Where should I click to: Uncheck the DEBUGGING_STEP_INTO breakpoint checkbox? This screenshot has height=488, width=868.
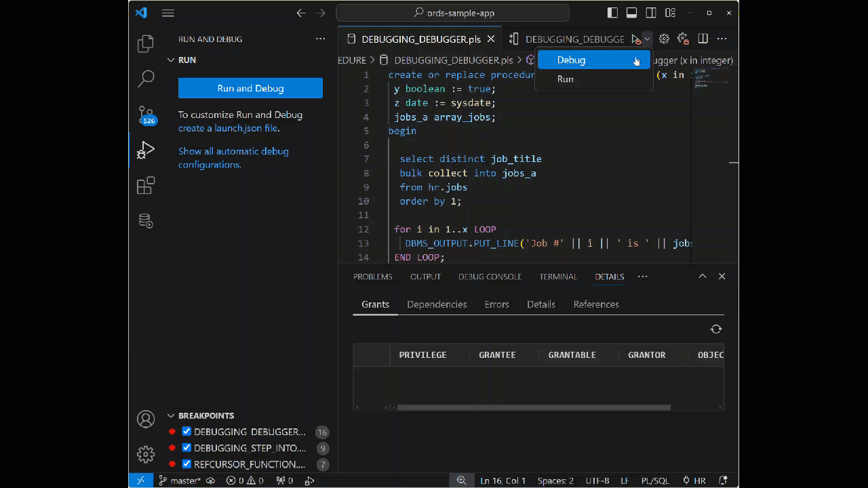[x=186, y=448]
